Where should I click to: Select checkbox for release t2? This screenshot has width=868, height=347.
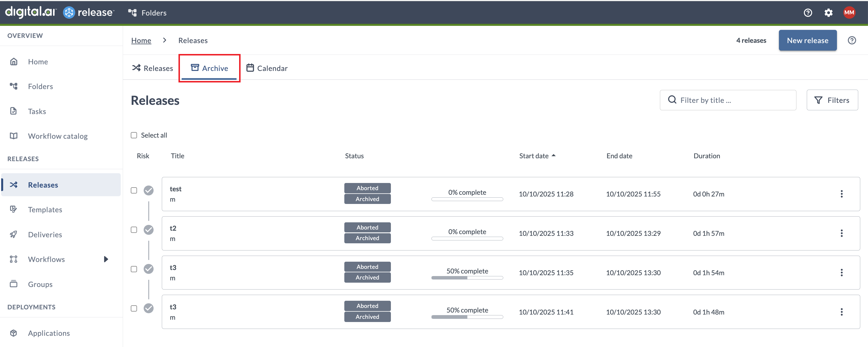(134, 230)
